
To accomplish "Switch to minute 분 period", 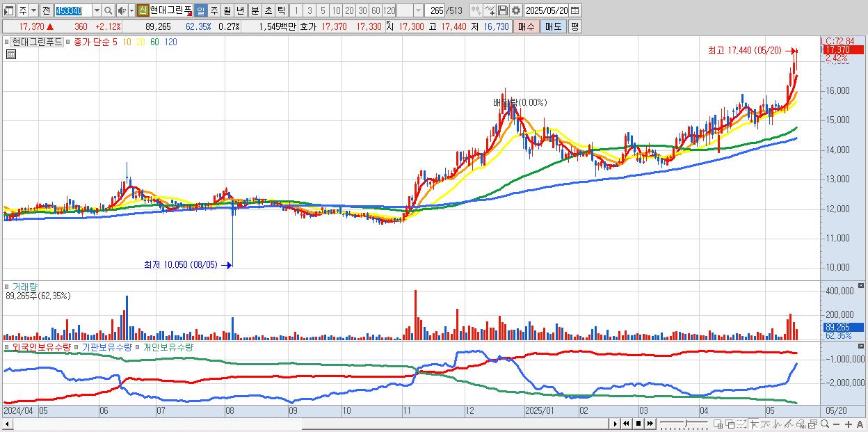I will coord(255,10).
